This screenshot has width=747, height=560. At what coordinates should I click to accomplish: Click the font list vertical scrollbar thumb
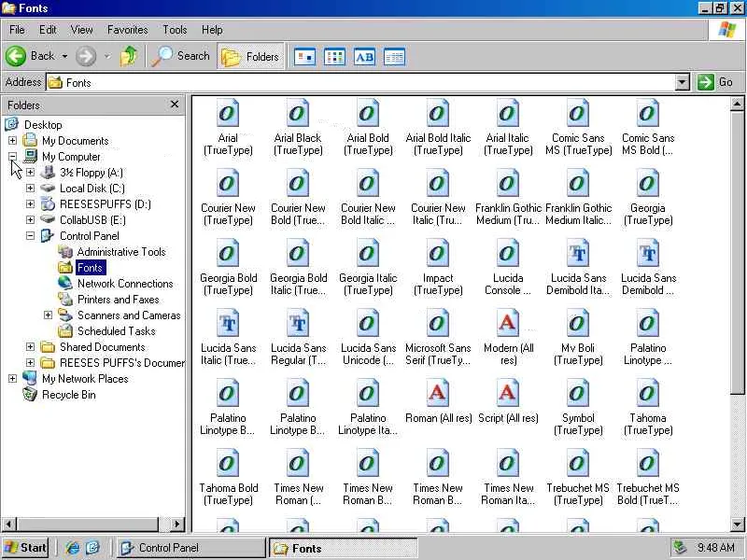click(x=738, y=252)
